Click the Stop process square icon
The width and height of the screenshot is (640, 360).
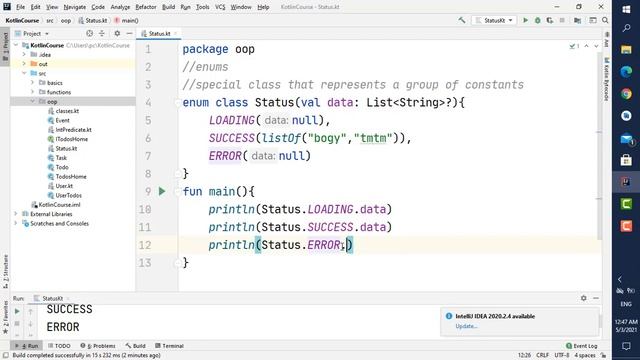click(562, 20)
